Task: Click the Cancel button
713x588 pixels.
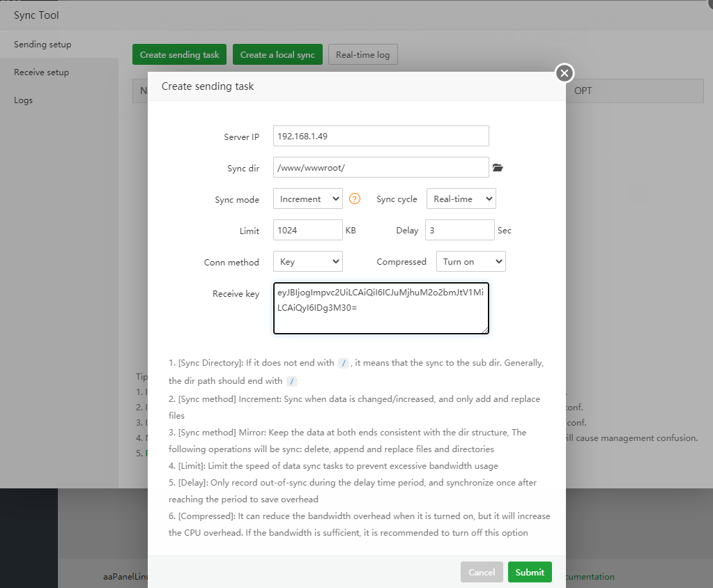Action: [482, 572]
